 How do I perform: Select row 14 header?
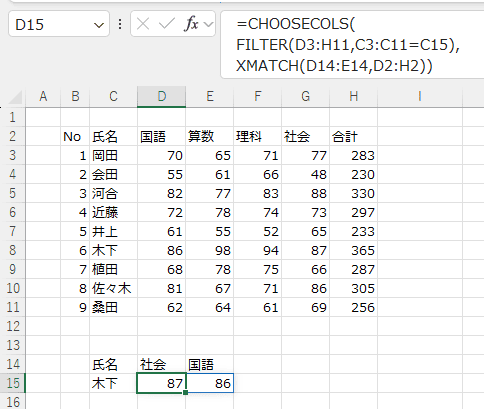13,364
